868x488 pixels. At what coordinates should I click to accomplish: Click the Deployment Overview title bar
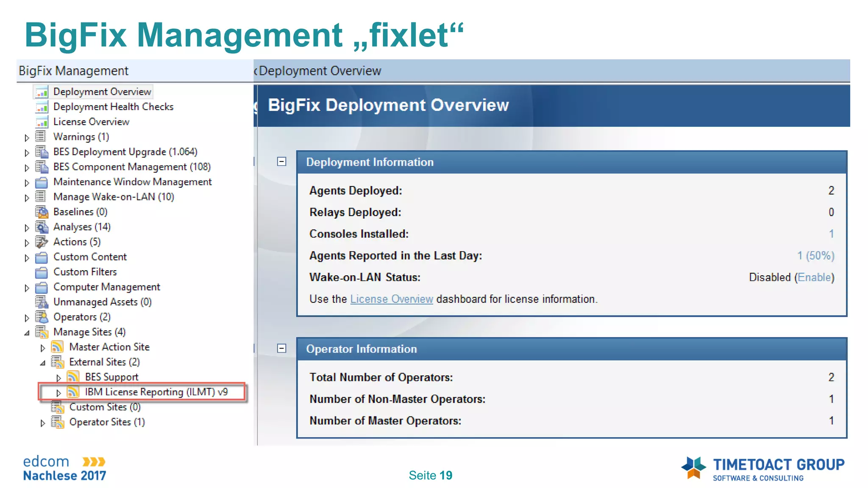click(x=552, y=71)
